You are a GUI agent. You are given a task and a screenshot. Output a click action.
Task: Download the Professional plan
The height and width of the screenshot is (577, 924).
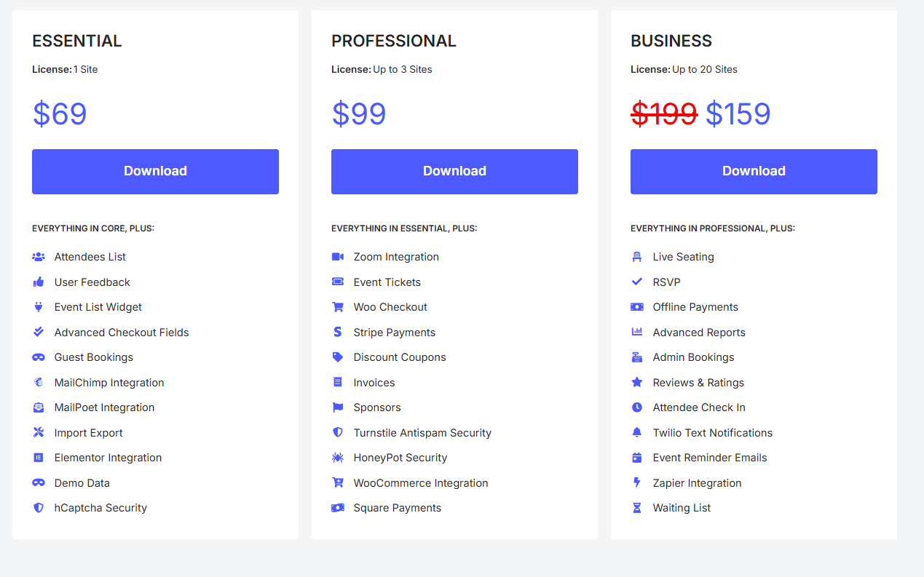pos(454,172)
